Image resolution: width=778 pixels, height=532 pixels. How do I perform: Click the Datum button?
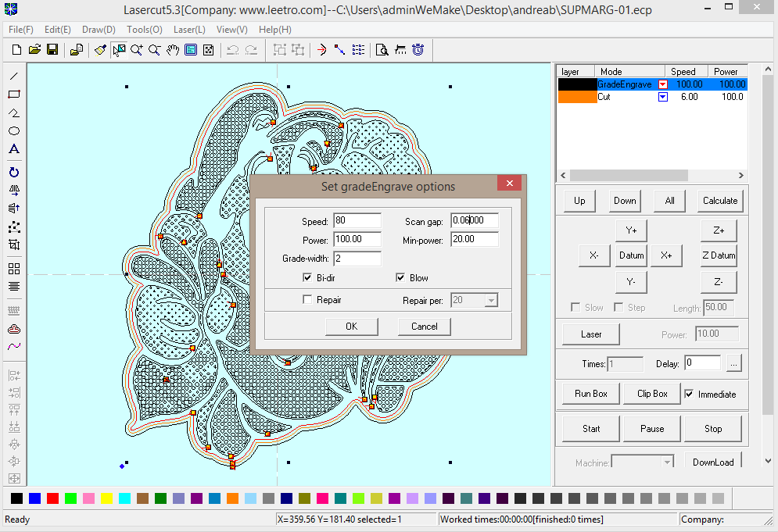(631, 255)
